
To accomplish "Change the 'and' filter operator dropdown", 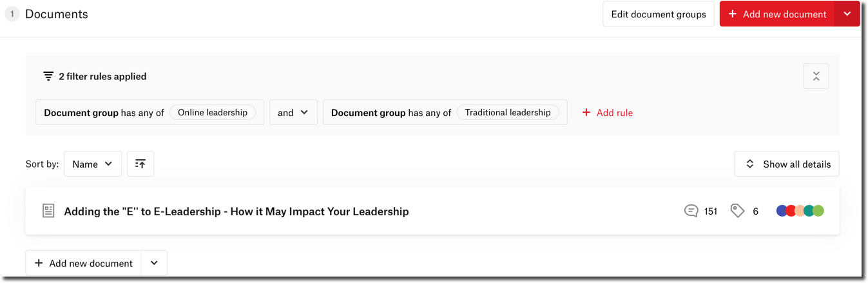I will pyautogui.click(x=293, y=112).
